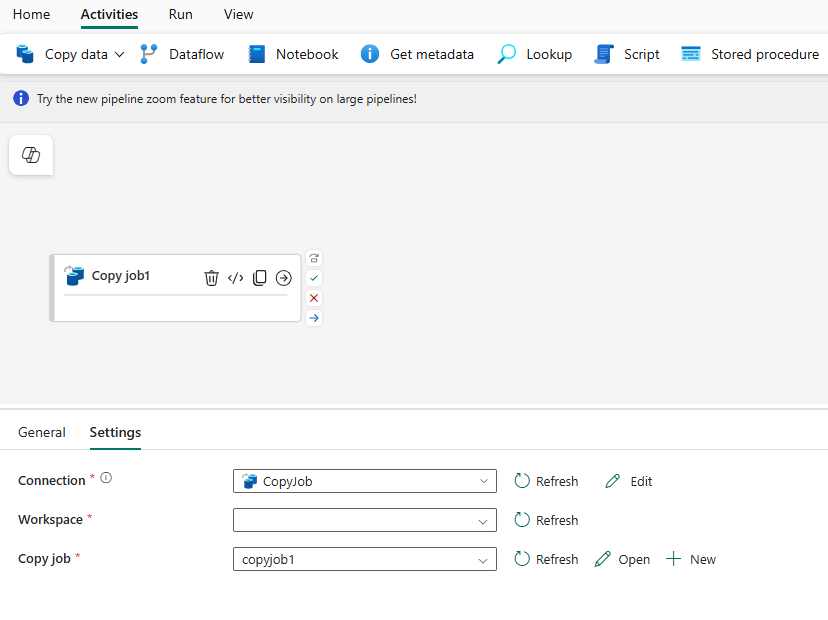Click the blue On-completion connector arrow

(314, 318)
